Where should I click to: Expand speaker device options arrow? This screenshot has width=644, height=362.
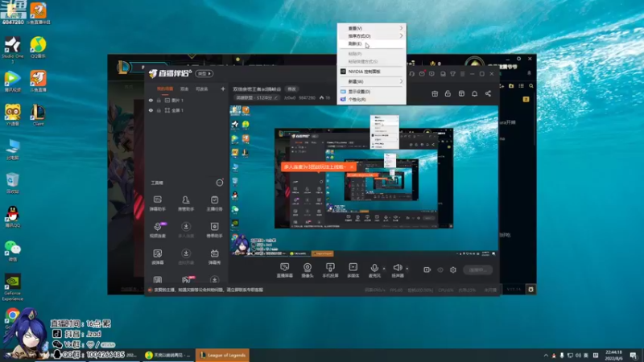(x=407, y=269)
